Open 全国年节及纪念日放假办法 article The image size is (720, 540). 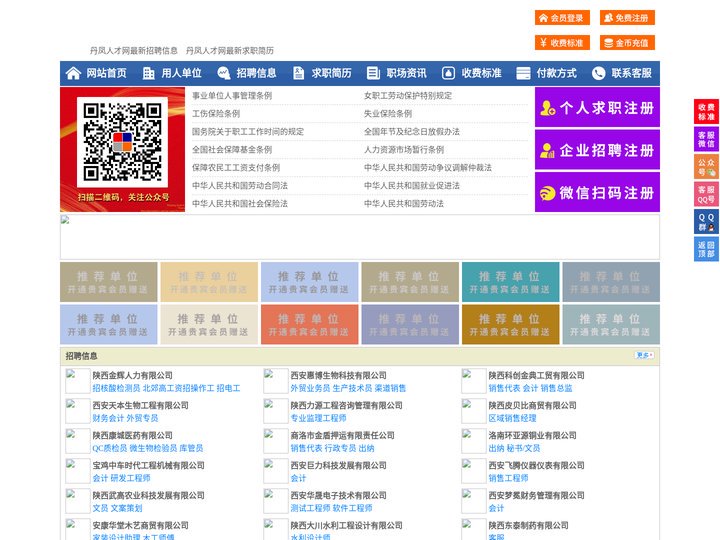pos(412,131)
